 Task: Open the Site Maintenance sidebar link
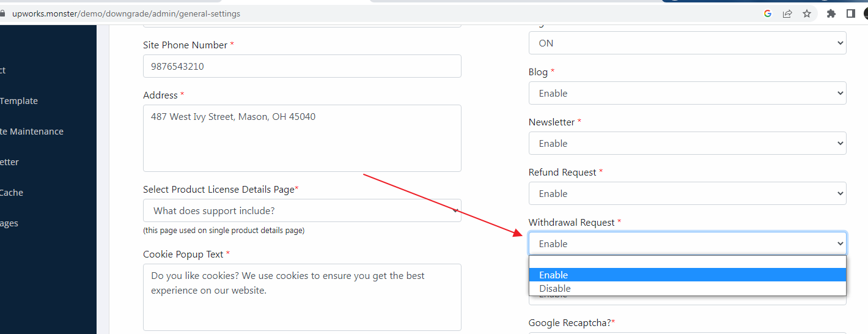coord(32,132)
